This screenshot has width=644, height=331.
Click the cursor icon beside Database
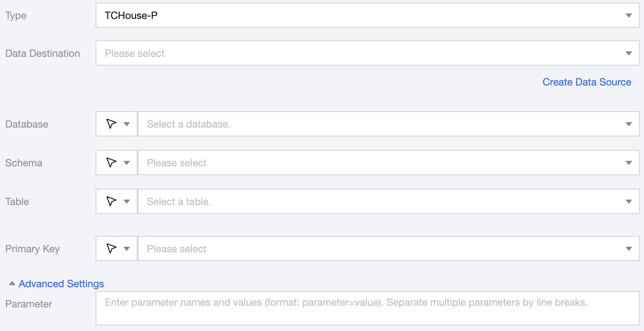111,124
